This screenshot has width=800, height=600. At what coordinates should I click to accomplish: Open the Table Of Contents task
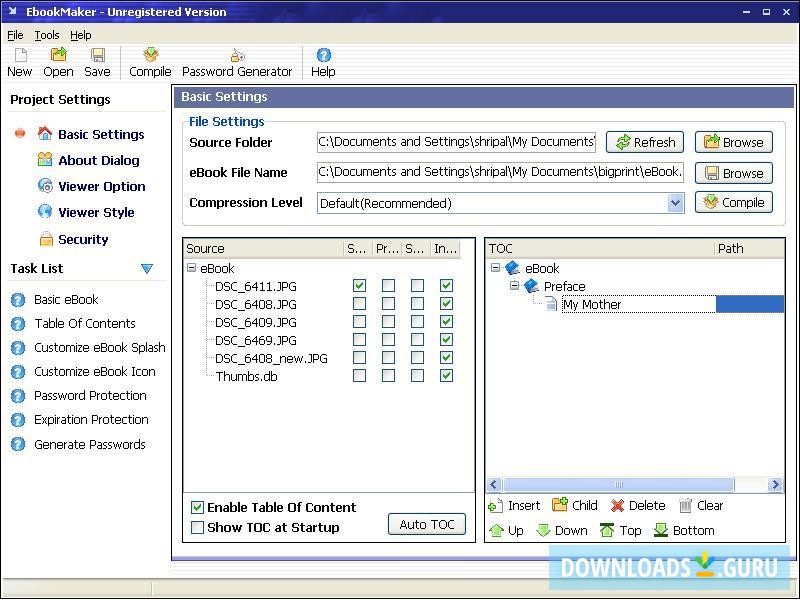tap(85, 323)
